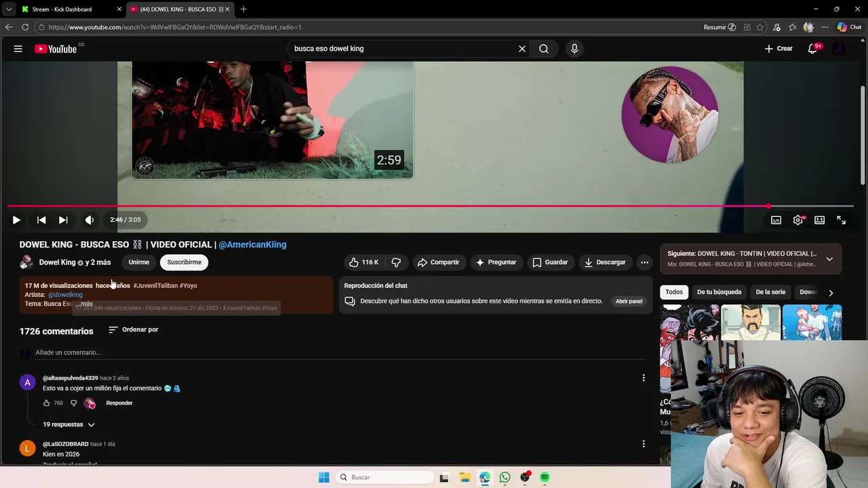Open WhatsApp from the taskbar
The height and width of the screenshot is (488, 868).
(505, 477)
